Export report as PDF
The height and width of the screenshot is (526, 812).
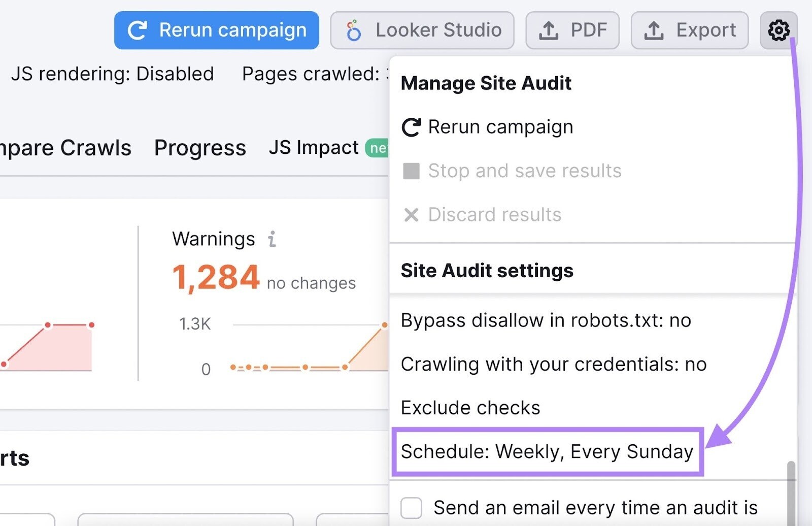[572, 30]
